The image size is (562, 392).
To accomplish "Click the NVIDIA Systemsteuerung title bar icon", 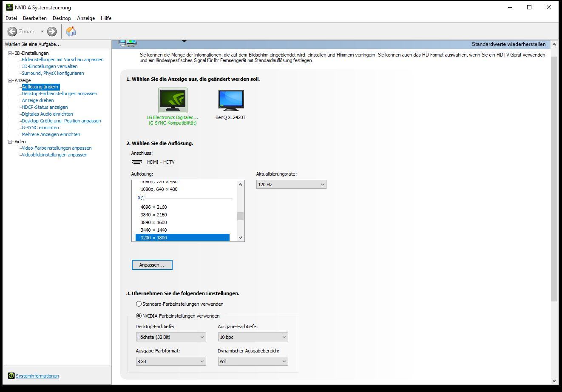I will (9, 7).
